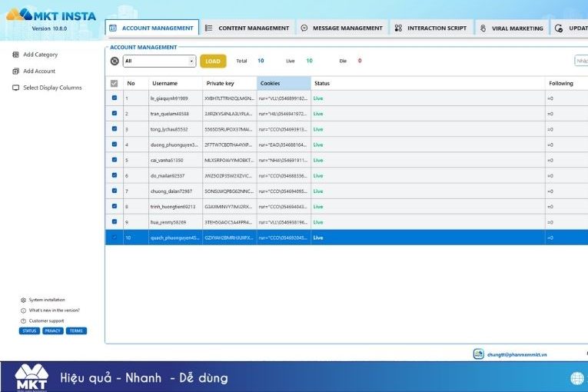This screenshot has width=588, height=392.
Task: Click the cookies cell in row 6
Action: coord(283,176)
